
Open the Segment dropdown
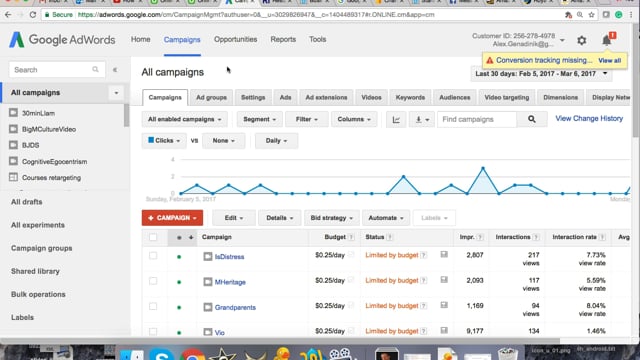click(259, 119)
